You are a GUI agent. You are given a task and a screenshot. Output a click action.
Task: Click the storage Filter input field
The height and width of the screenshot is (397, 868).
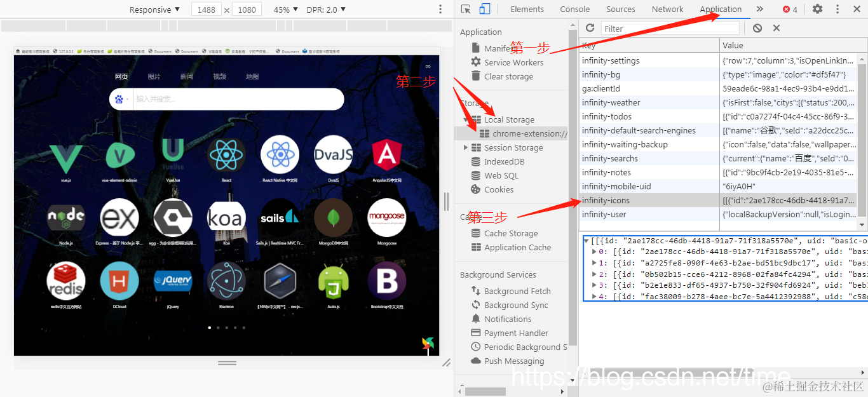point(670,28)
